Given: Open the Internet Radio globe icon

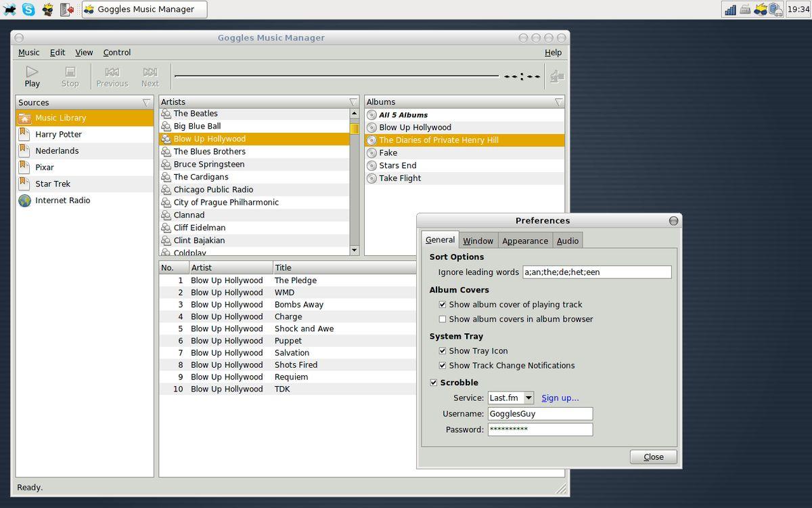Looking at the screenshot, I should [x=25, y=200].
